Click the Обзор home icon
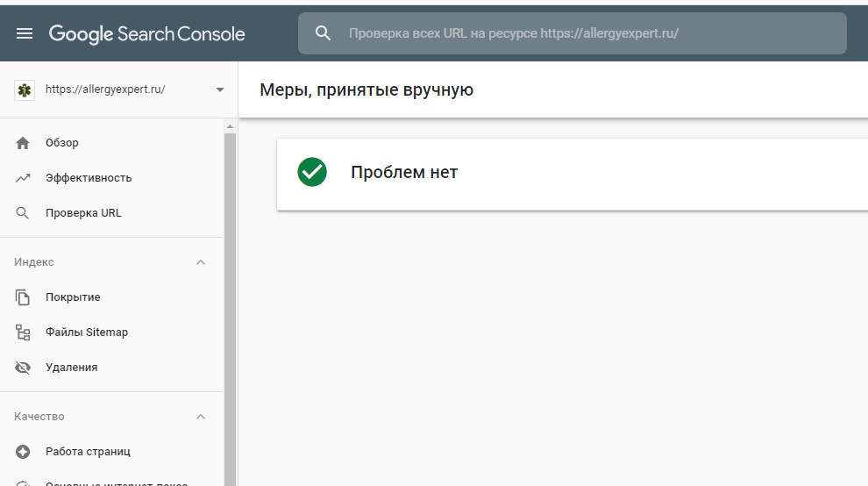The image size is (868, 486). [23, 143]
